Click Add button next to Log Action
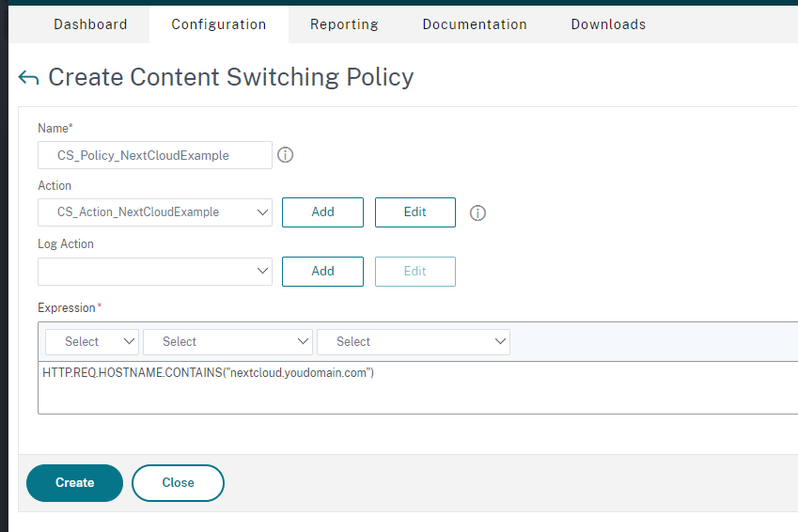Viewport: 798px width, 532px height. [x=322, y=272]
